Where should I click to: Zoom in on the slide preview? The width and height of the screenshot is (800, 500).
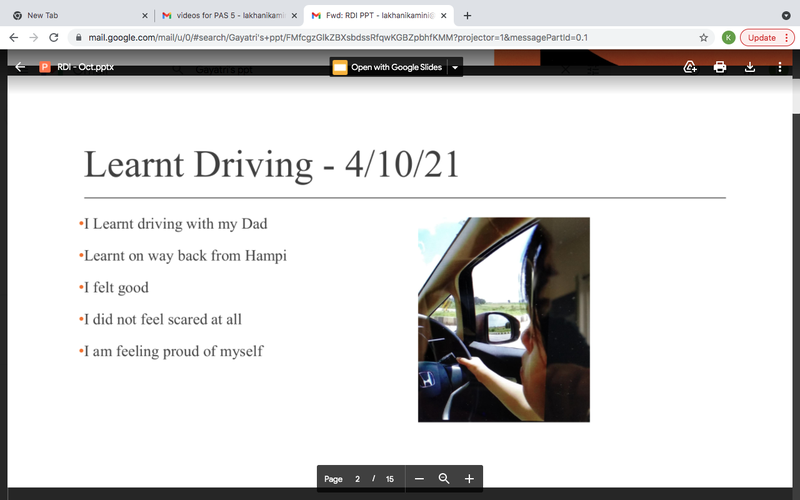tap(469, 479)
